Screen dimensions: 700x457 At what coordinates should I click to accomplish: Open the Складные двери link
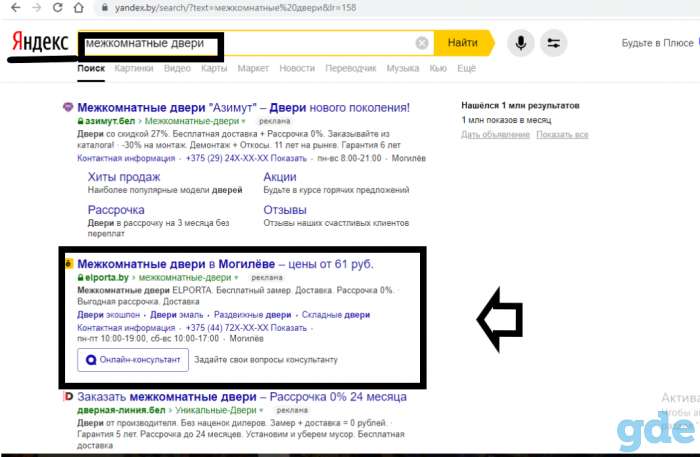coord(336,315)
